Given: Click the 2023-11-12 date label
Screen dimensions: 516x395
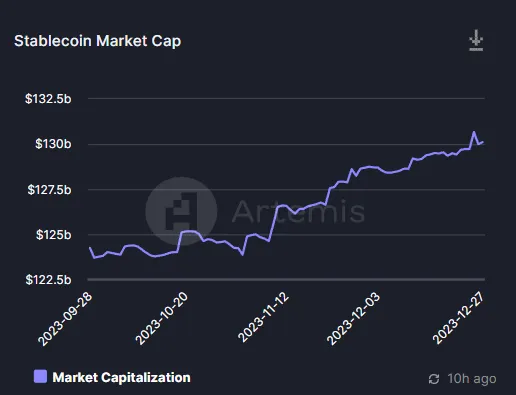Looking at the screenshot, I should click(x=263, y=317).
